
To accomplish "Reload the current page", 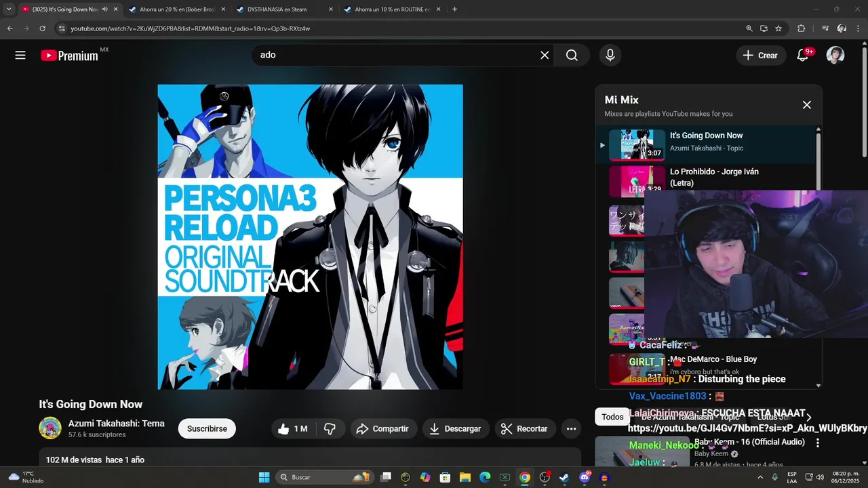I will [42, 28].
